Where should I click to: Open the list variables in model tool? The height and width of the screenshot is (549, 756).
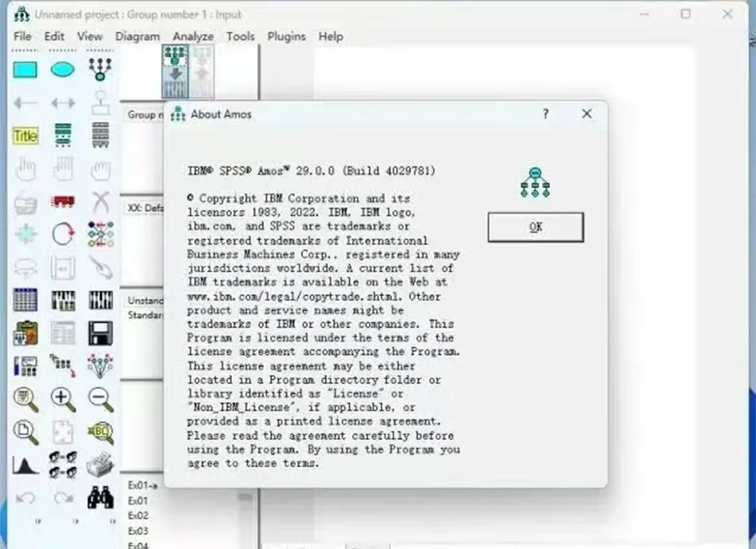(x=63, y=135)
